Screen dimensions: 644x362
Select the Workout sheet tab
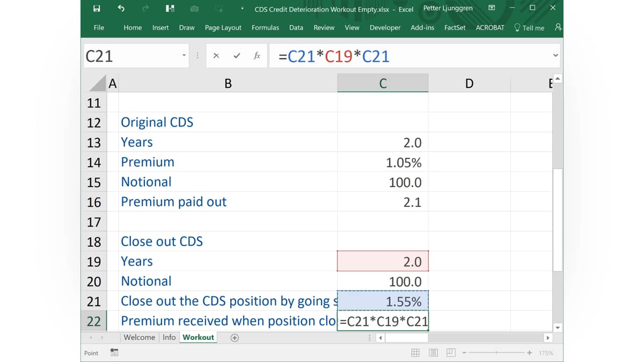[198, 337]
